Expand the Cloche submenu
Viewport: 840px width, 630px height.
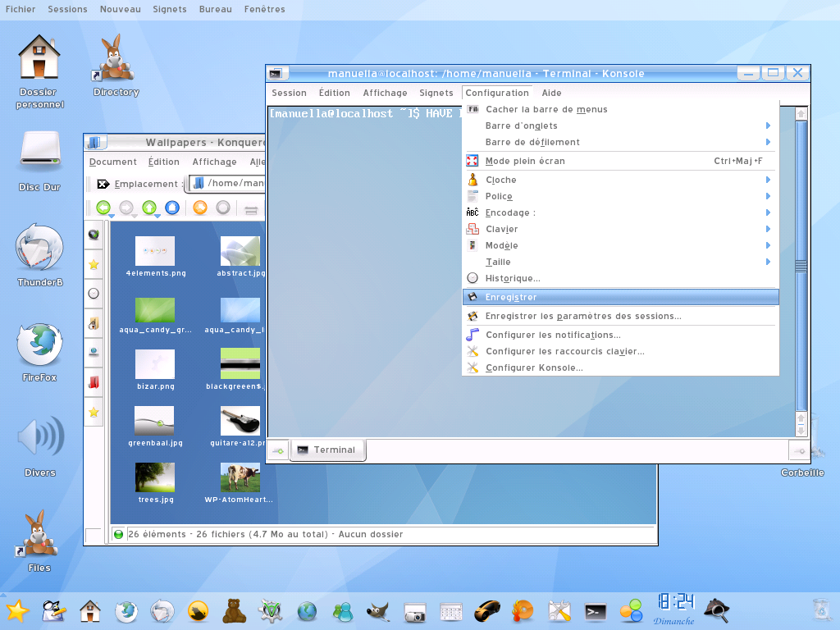pyautogui.click(x=620, y=180)
